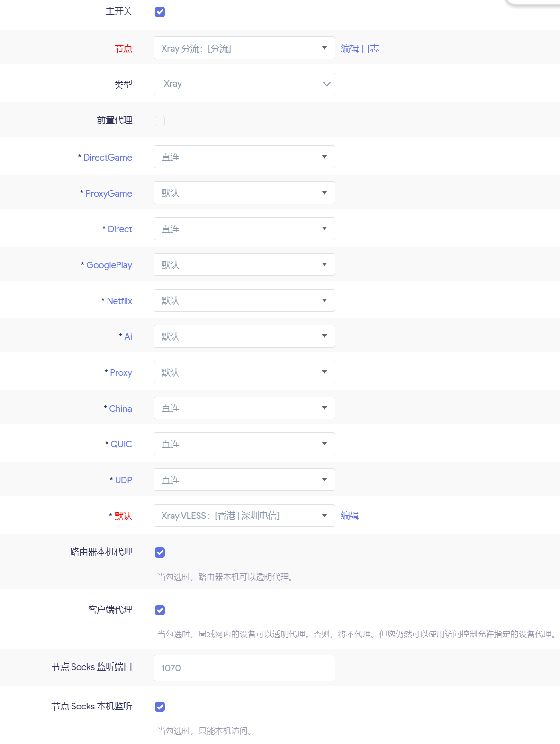Expand the 类型 Xray type dropdown
The width and height of the screenshot is (560, 744).
pyautogui.click(x=244, y=84)
